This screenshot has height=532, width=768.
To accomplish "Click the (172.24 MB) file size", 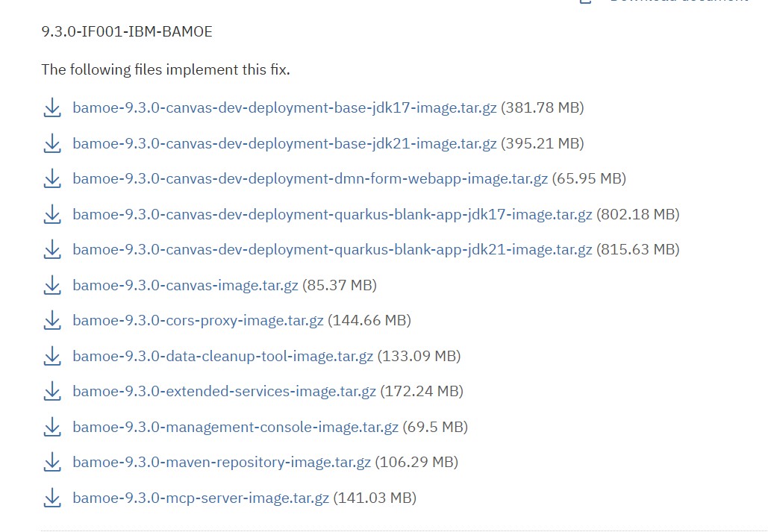I will [422, 391].
